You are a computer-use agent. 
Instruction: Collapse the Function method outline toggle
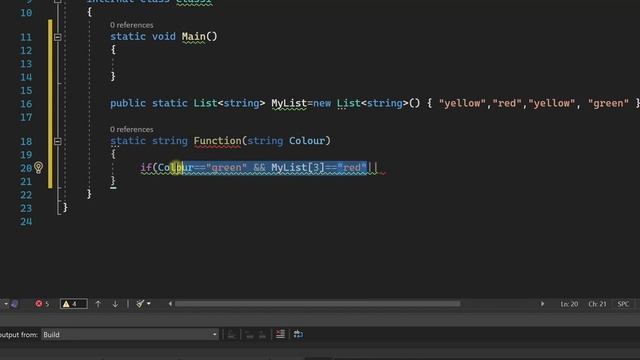click(x=58, y=141)
